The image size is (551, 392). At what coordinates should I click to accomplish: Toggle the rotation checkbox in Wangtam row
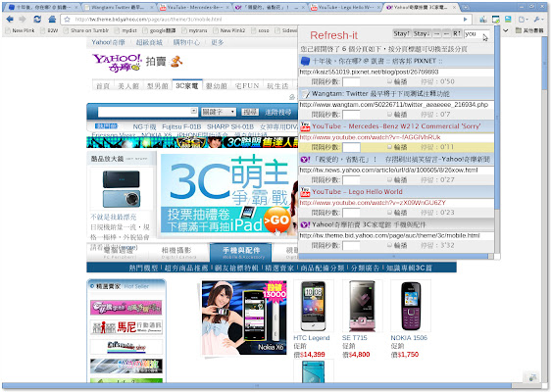pos(389,114)
